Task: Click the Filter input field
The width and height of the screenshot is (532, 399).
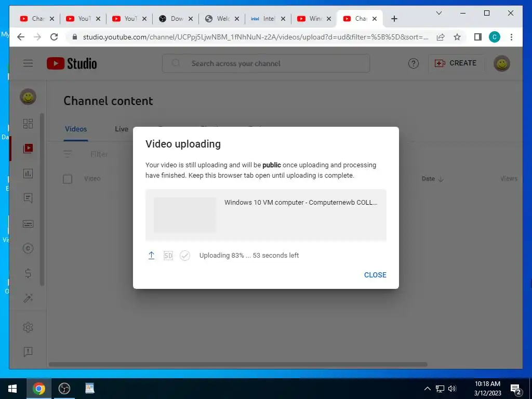Action: pyautogui.click(x=99, y=154)
